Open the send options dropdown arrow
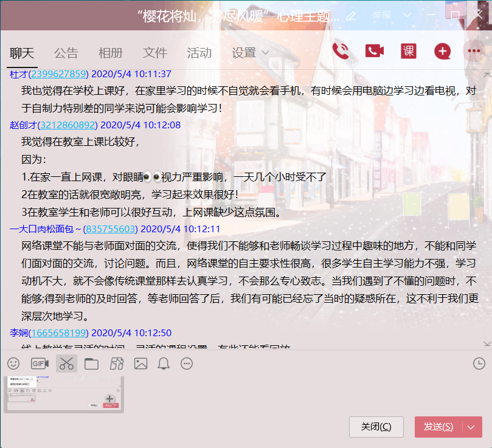 [471, 427]
